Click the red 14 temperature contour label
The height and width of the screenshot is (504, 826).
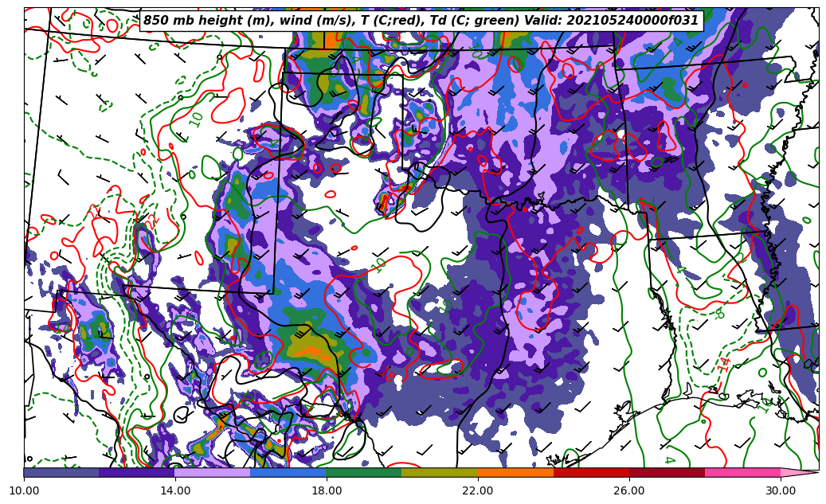tap(723, 363)
